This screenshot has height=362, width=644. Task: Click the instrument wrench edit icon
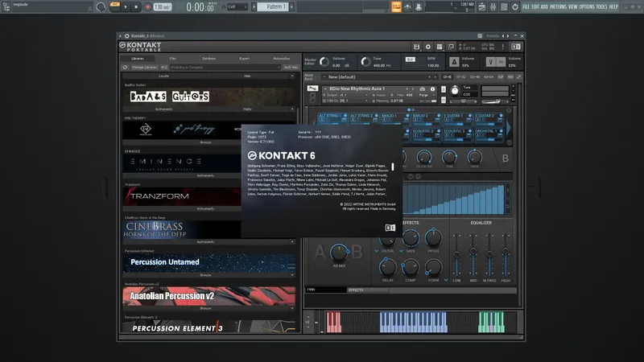click(x=312, y=88)
